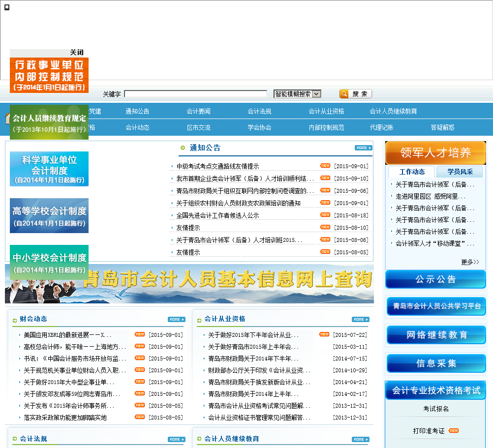Open 青岛市财政局关于组织互联网内部控制问卷调查 notice
The width and height of the screenshot is (493, 448).
[245, 191]
